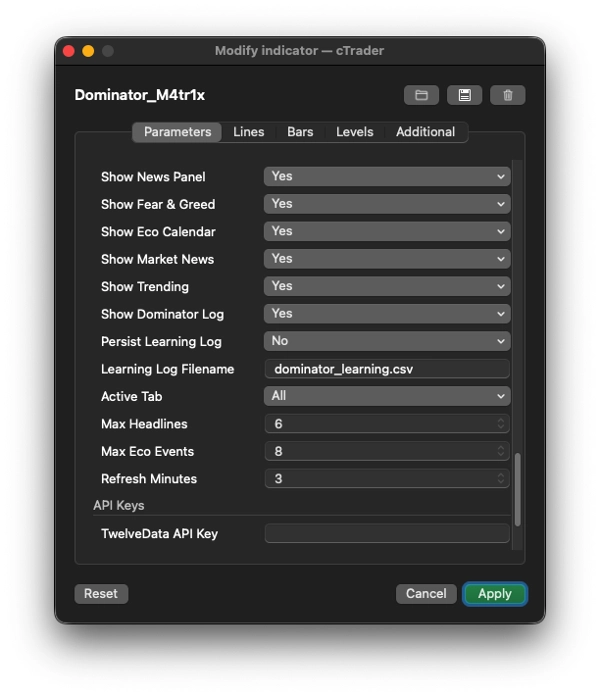Apply the indicator changes
600x696 pixels.
point(495,593)
